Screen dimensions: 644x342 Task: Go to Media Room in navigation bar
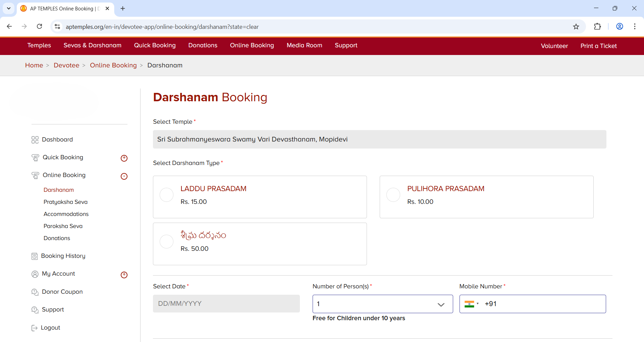pos(304,46)
